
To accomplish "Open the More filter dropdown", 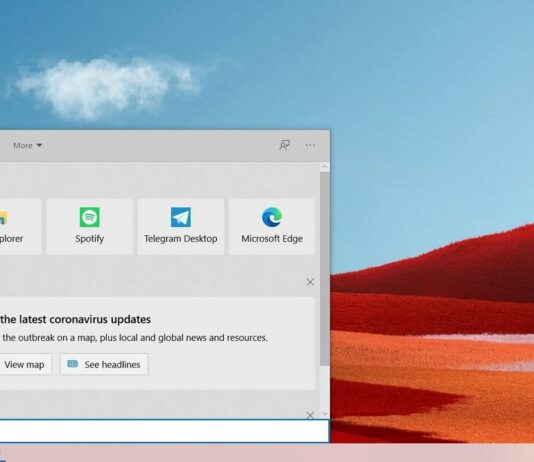I will [x=28, y=145].
